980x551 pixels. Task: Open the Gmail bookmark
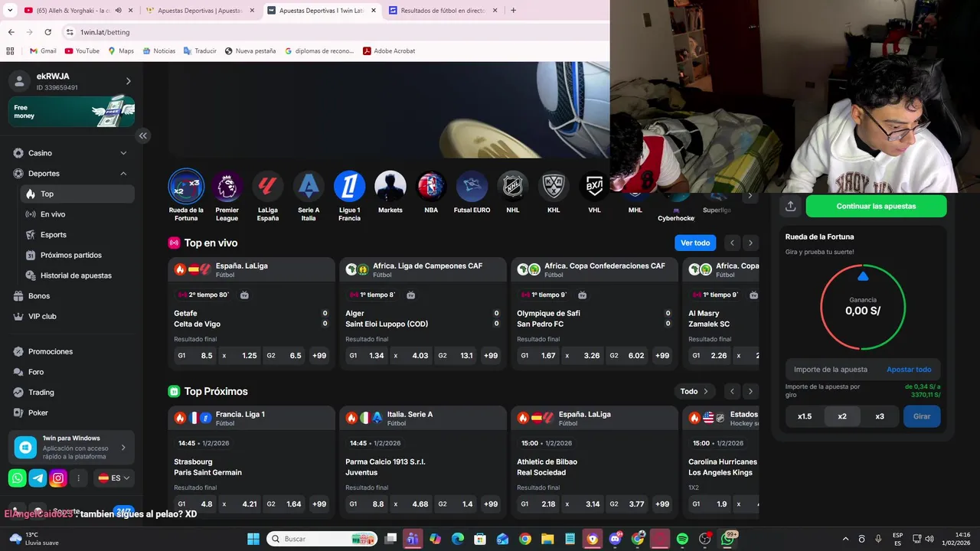(43, 51)
